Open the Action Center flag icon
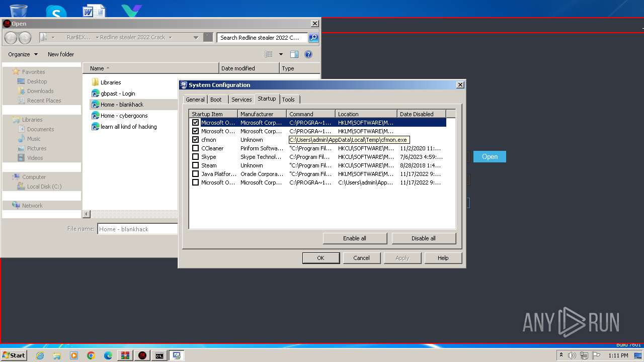Screen dimensions: 644x362 [597, 355]
